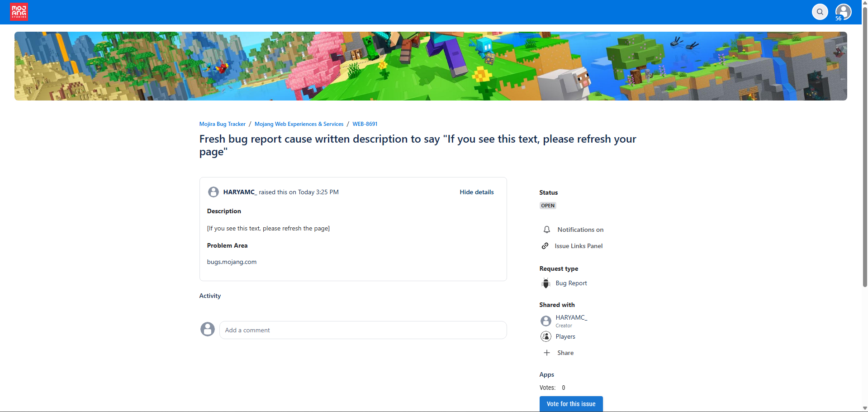Screen dimensions: 868x412
Task: Click the Bug Report bug icon
Action: point(546,283)
